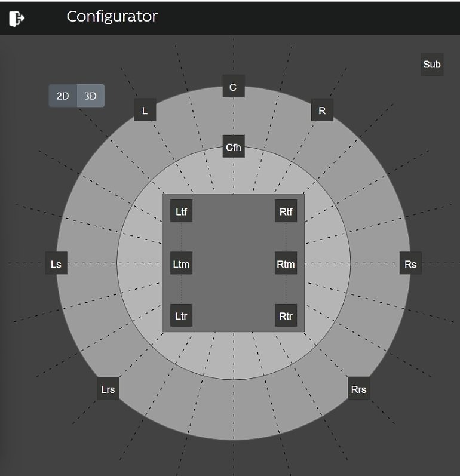Select the Ltm top middle left speaker
Screen dimensions: 460x476
click(x=181, y=263)
